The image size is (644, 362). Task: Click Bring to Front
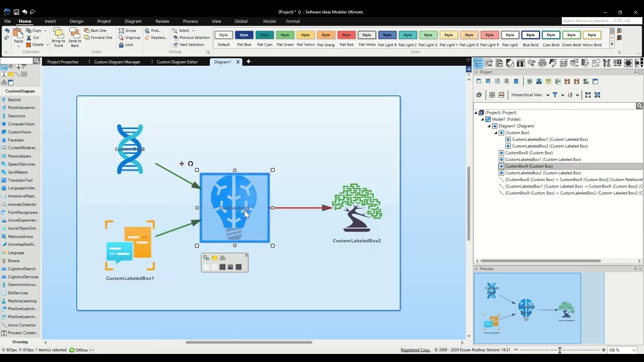tap(58, 38)
